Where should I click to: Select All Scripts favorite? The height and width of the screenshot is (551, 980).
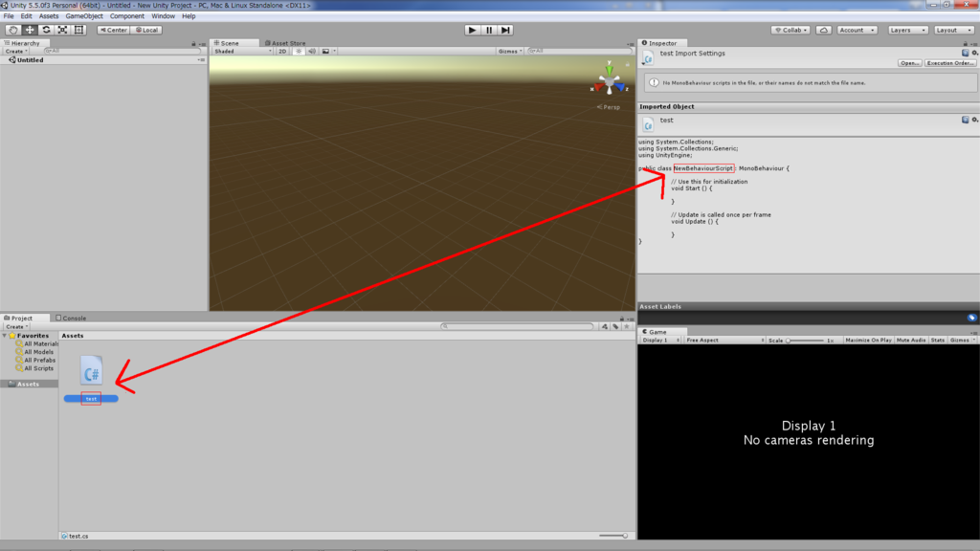(x=34, y=368)
